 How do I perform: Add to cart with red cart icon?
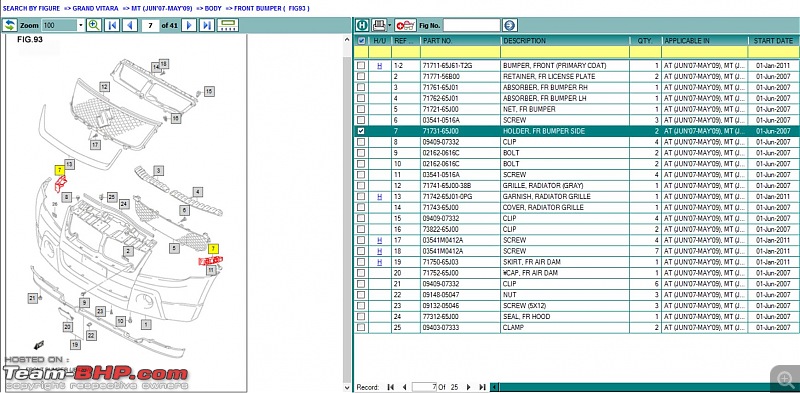[405, 25]
